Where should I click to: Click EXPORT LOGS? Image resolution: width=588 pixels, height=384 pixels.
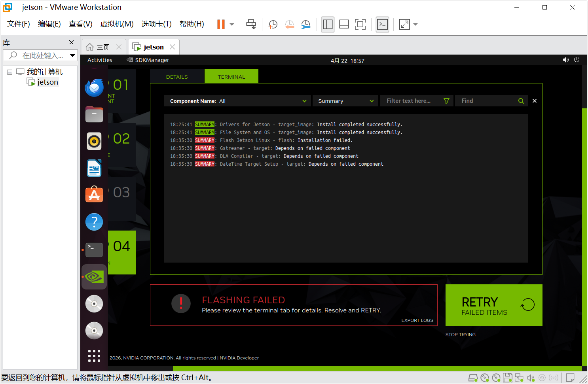[x=417, y=320]
